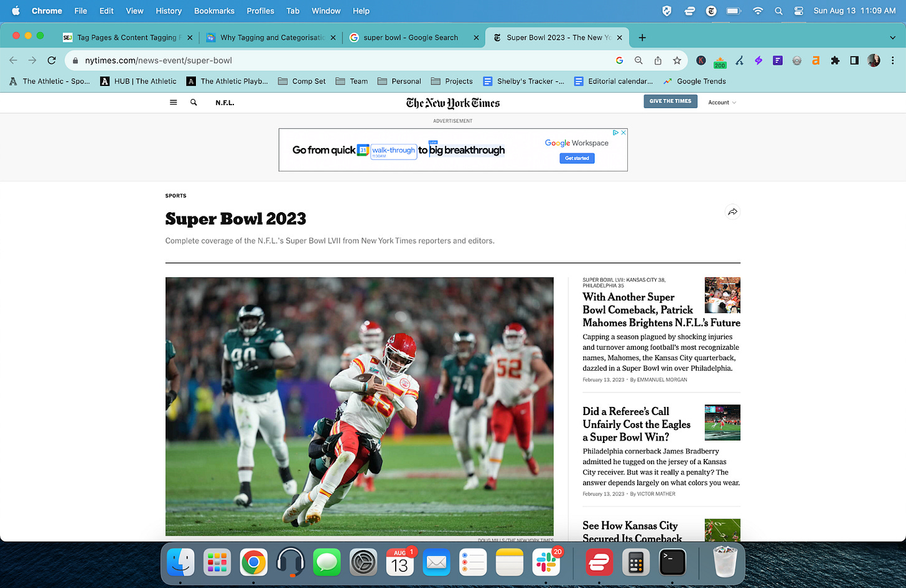Click the SPORTS section label
Viewport: 906px width, 588px height.
pyautogui.click(x=175, y=196)
